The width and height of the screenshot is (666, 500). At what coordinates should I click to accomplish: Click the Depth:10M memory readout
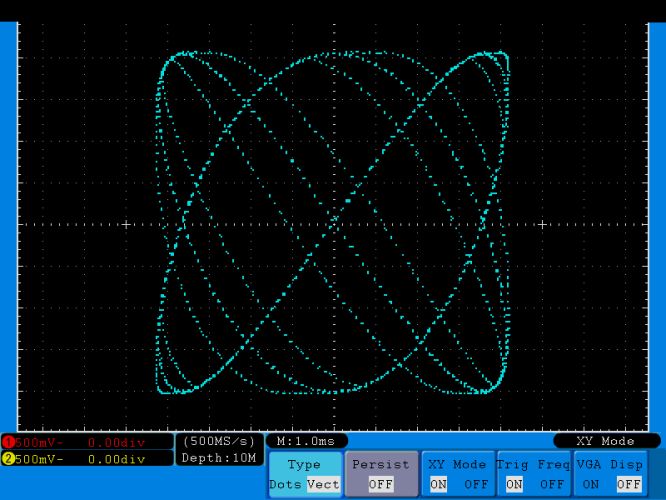click(219, 458)
